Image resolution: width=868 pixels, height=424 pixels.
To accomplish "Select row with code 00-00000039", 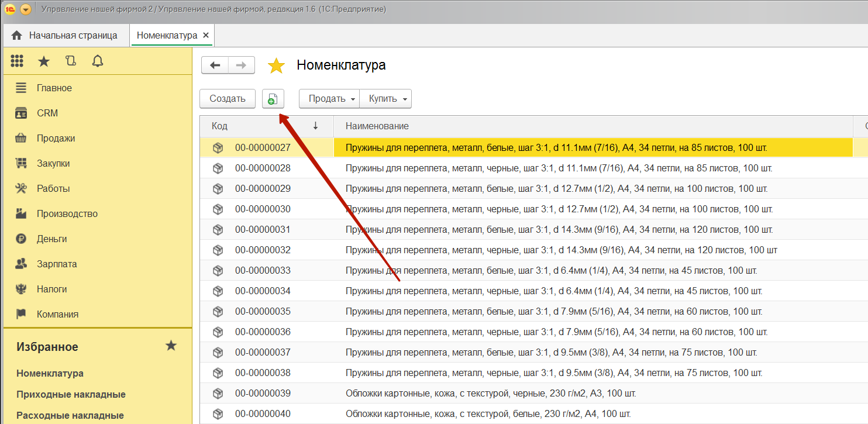I will pyautogui.click(x=263, y=393).
